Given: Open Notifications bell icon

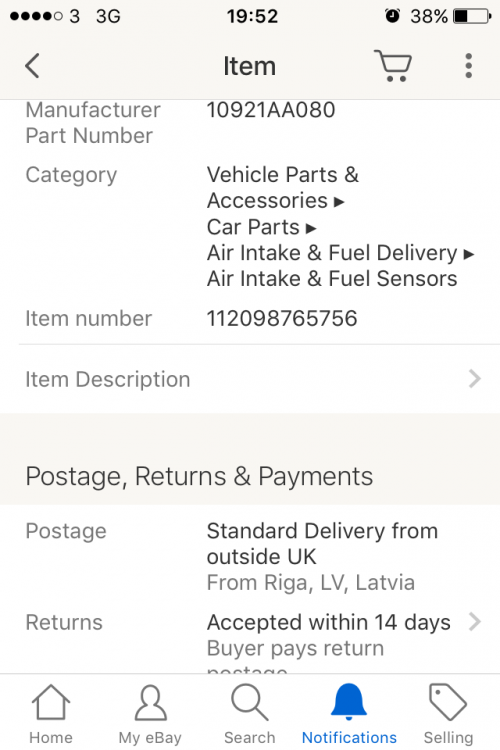Looking at the screenshot, I should pyautogui.click(x=349, y=702).
